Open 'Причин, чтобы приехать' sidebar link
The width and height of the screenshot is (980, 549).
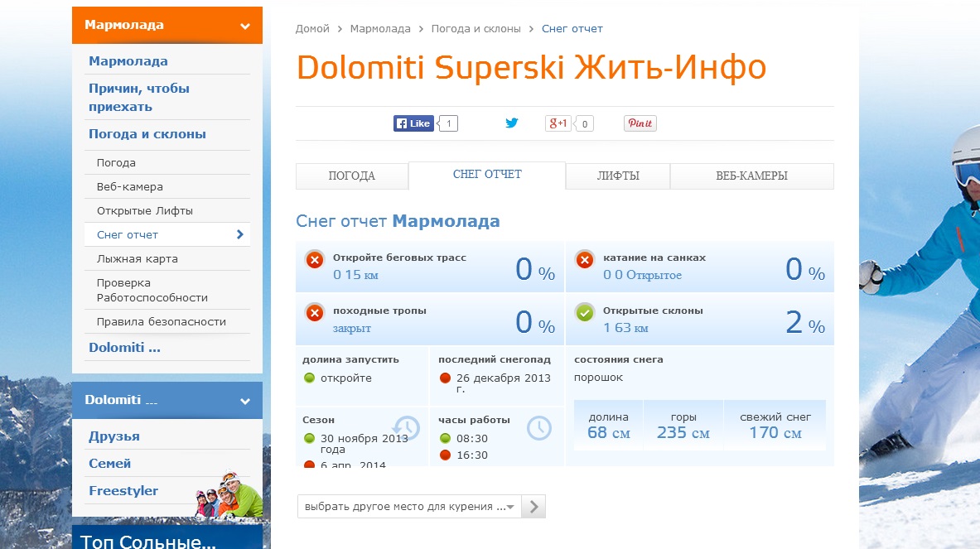[138, 98]
